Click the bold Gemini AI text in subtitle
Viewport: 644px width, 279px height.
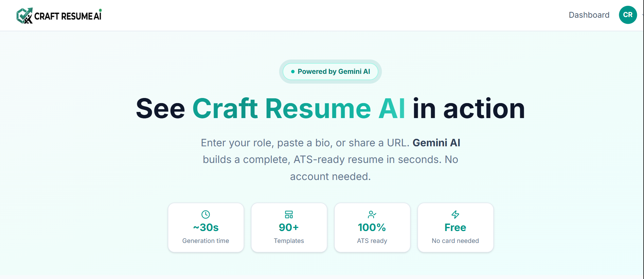point(436,143)
